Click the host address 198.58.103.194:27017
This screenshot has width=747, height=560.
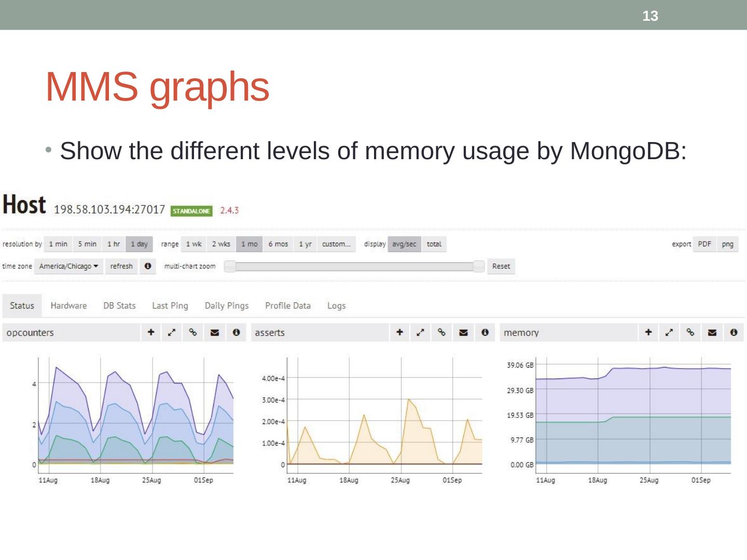109,209
